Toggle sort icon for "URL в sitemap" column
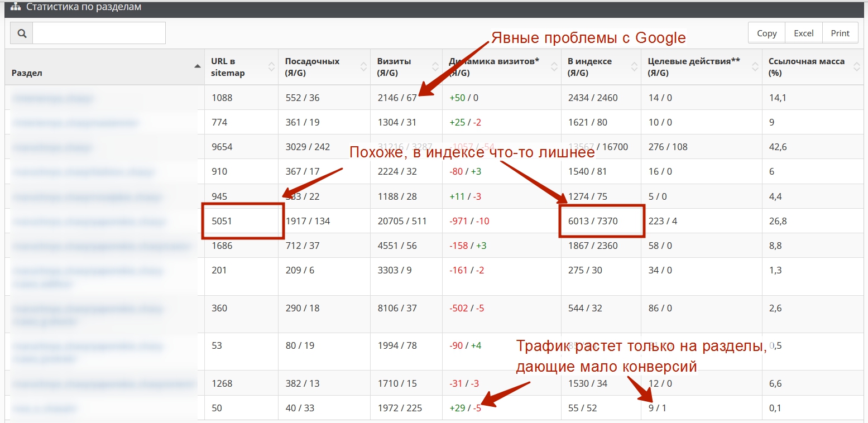868x423 pixels. point(271,67)
